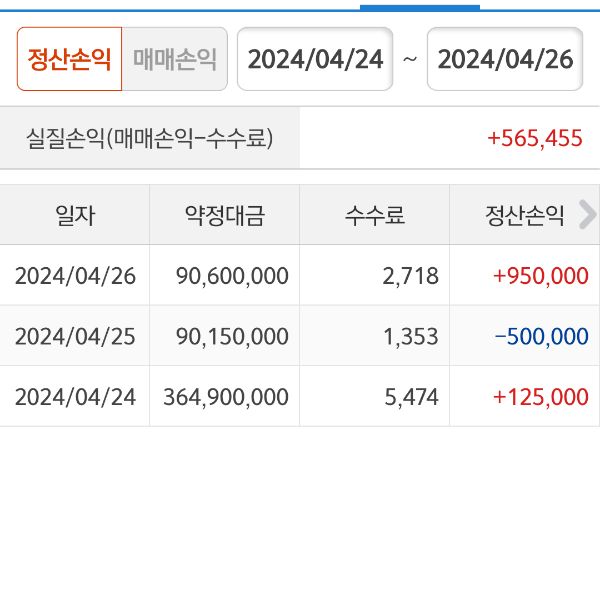The width and height of the screenshot is (600, 600).
Task: Open the 2024/04/24 row
Action: pyautogui.click(x=75, y=396)
